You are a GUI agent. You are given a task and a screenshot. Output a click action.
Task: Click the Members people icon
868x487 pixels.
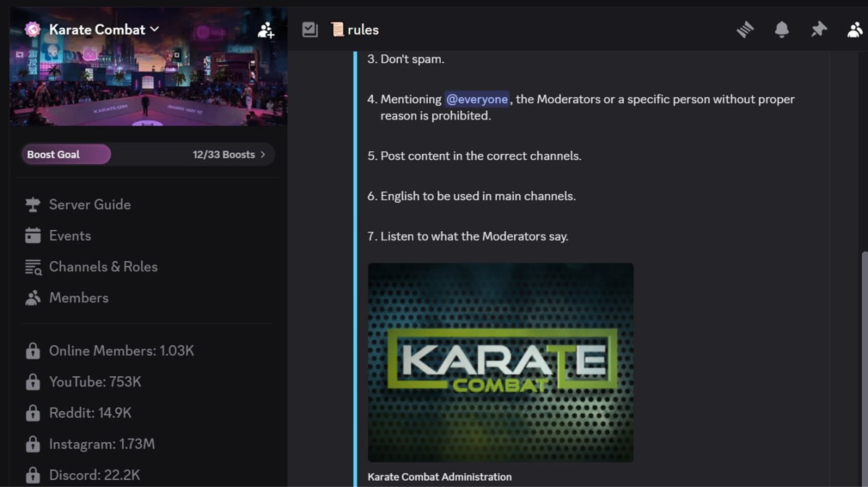pos(33,298)
